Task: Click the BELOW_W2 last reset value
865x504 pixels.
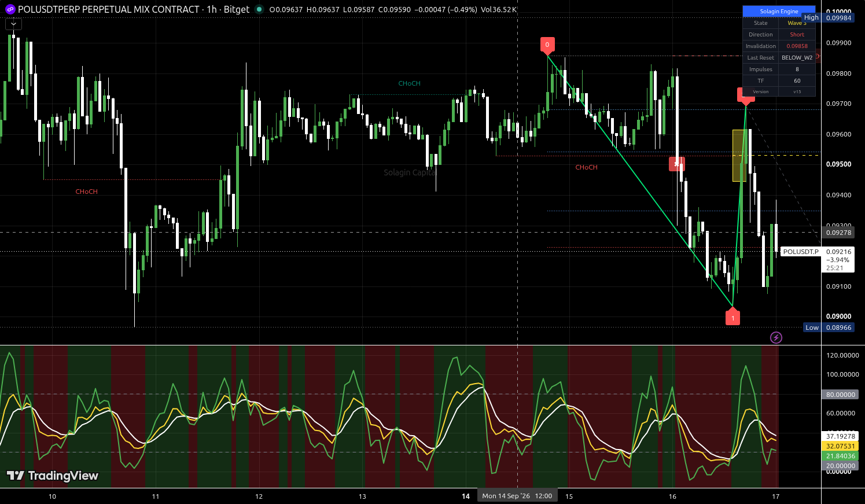Action: 797,57
